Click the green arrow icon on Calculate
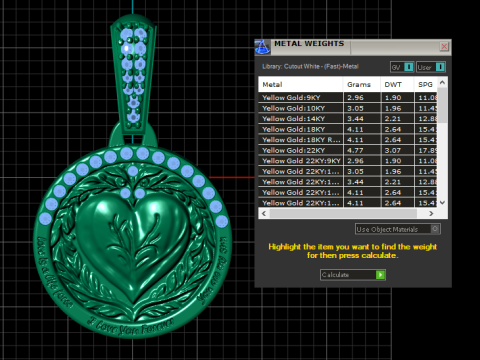This screenshot has width=480, height=360. (x=380, y=275)
